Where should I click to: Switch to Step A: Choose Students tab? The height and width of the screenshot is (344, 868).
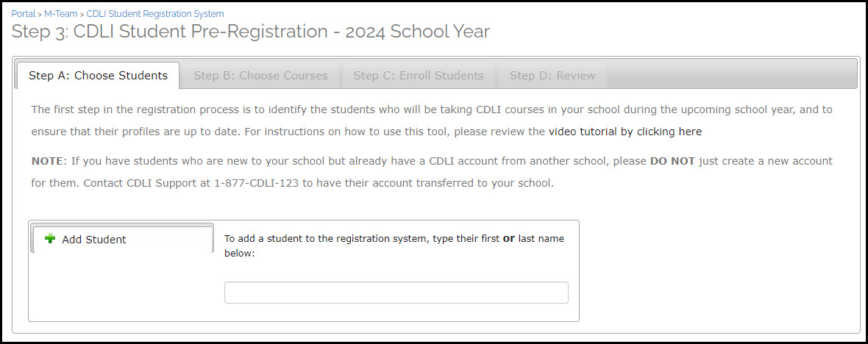98,76
